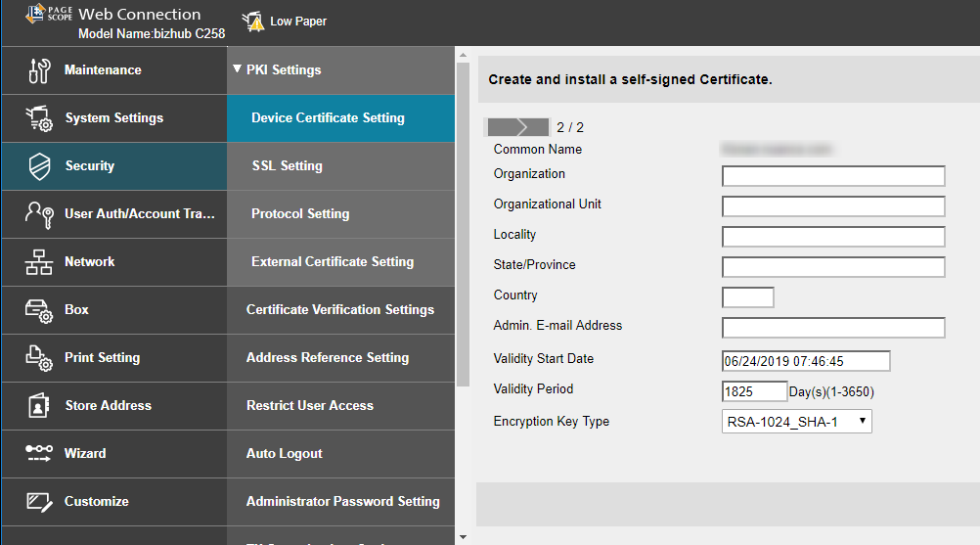Open Certificate Verification Settings

340,310
